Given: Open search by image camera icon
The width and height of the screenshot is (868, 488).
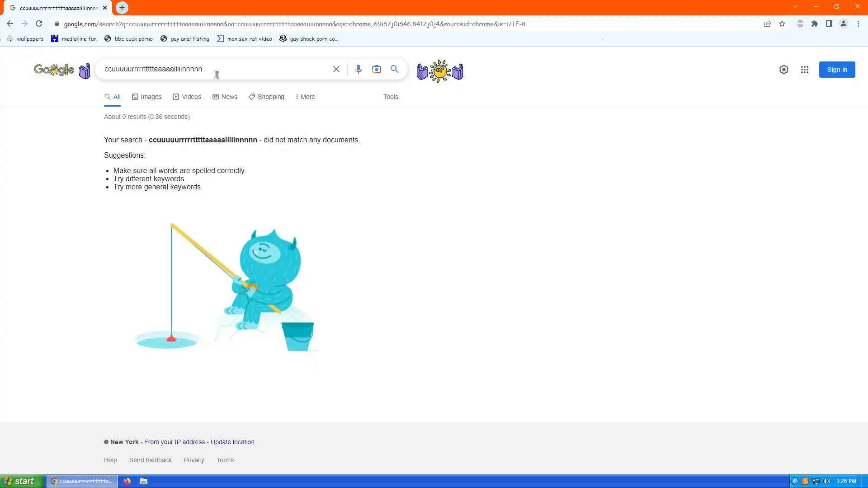Looking at the screenshot, I should [376, 69].
